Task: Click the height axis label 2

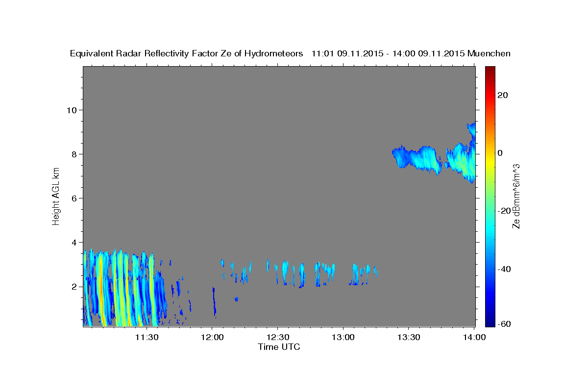Action: coord(74,286)
